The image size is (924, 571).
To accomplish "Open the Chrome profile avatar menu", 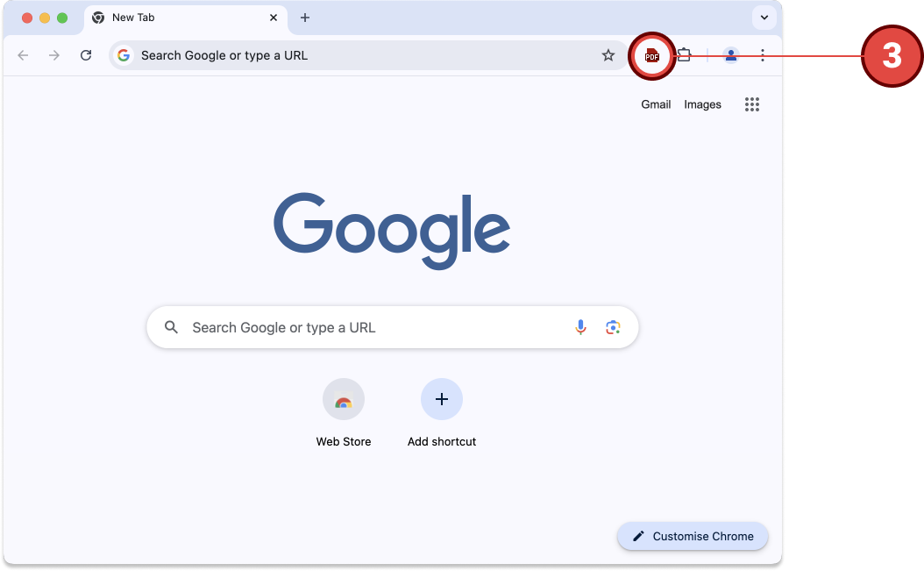I will [731, 55].
